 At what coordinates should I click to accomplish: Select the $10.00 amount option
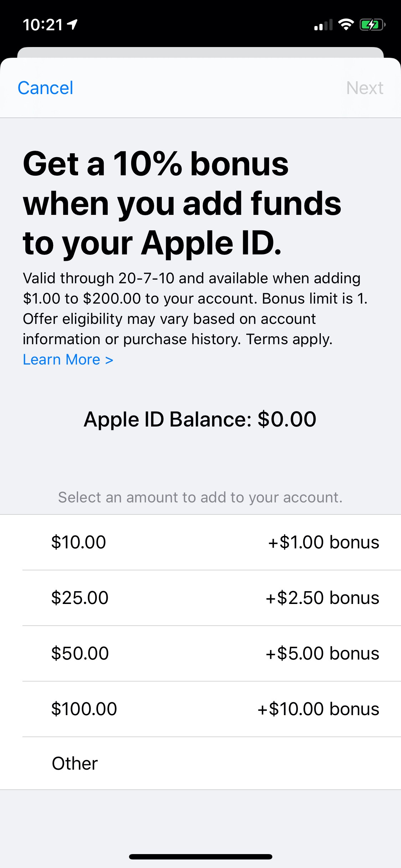click(x=200, y=542)
